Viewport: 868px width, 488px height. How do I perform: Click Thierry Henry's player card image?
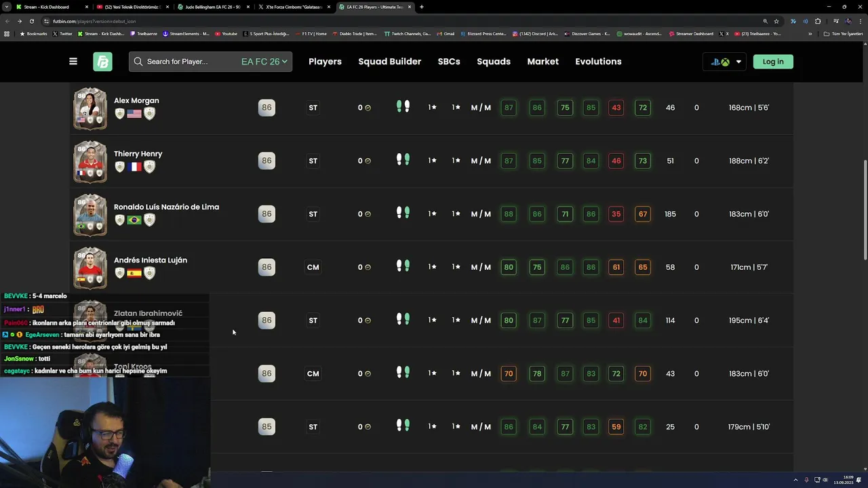90,162
